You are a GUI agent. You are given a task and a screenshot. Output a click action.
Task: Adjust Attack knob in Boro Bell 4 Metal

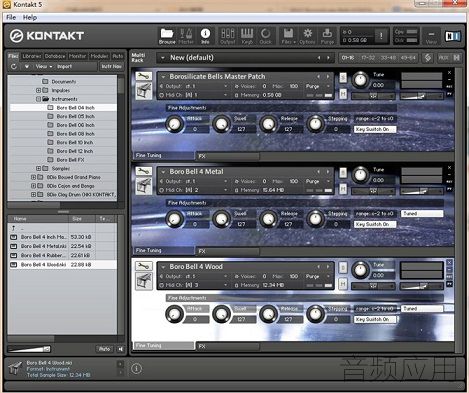[174, 219]
